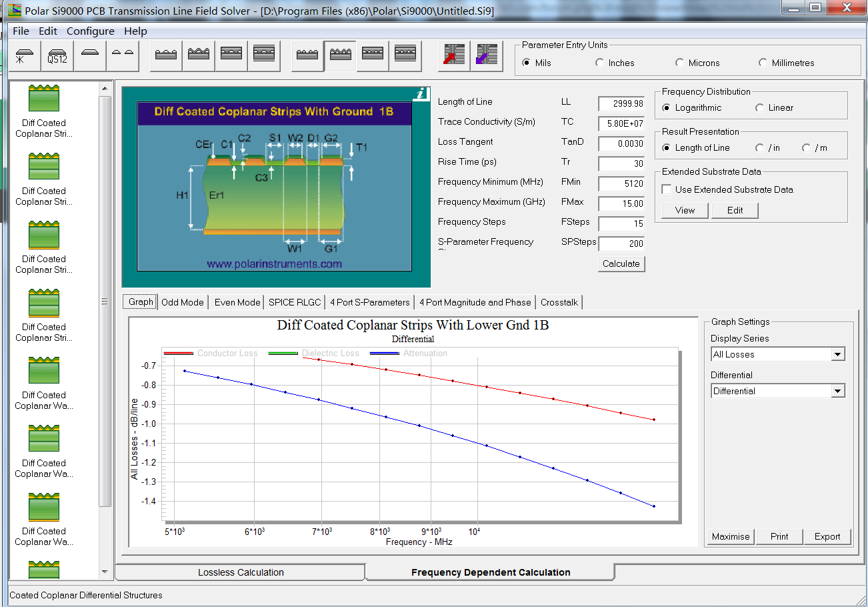
Task: Choose Logarithmic frequency distribution
Action: pyautogui.click(x=667, y=107)
